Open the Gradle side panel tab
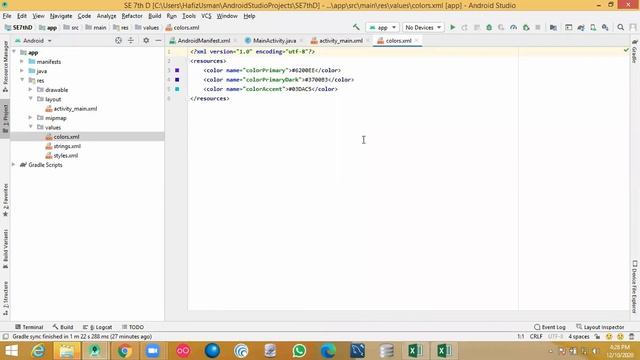Image resolution: width=640 pixels, height=360 pixels. pos(635,51)
